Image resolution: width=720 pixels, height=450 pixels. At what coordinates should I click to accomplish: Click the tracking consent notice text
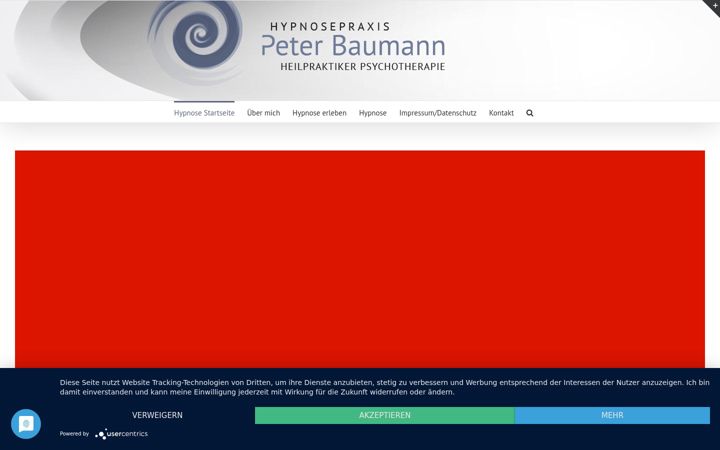pyautogui.click(x=384, y=387)
